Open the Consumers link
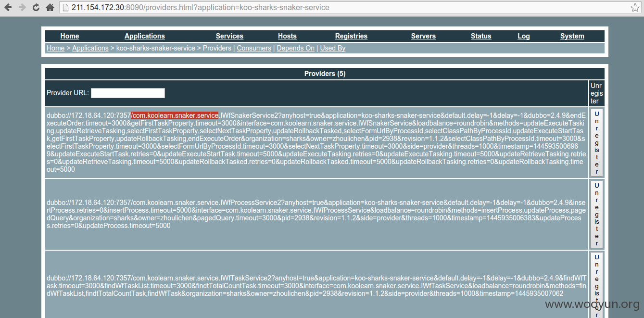 254,48
